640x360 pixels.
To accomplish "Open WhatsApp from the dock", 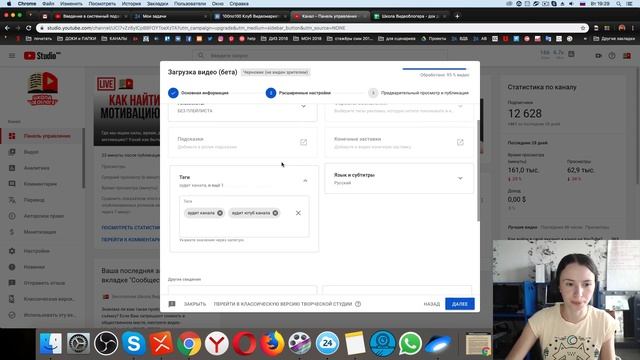I will (x=410, y=343).
